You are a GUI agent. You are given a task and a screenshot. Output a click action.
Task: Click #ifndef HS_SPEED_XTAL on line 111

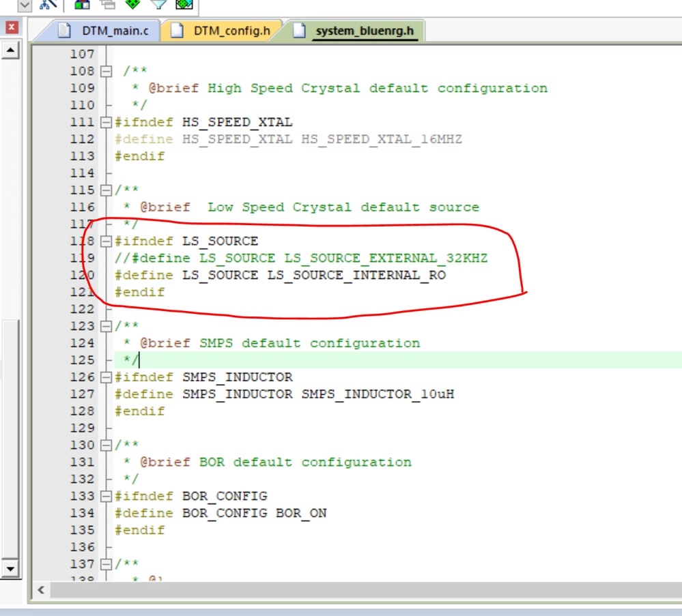pyautogui.click(x=203, y=122)
